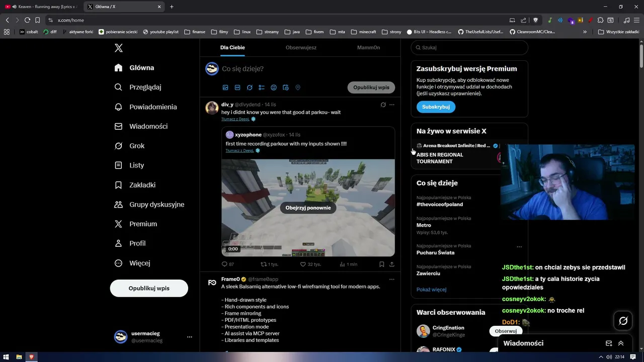Add location tag to the post
This screenshot has width=644, height=362.
tap(298, 87)
